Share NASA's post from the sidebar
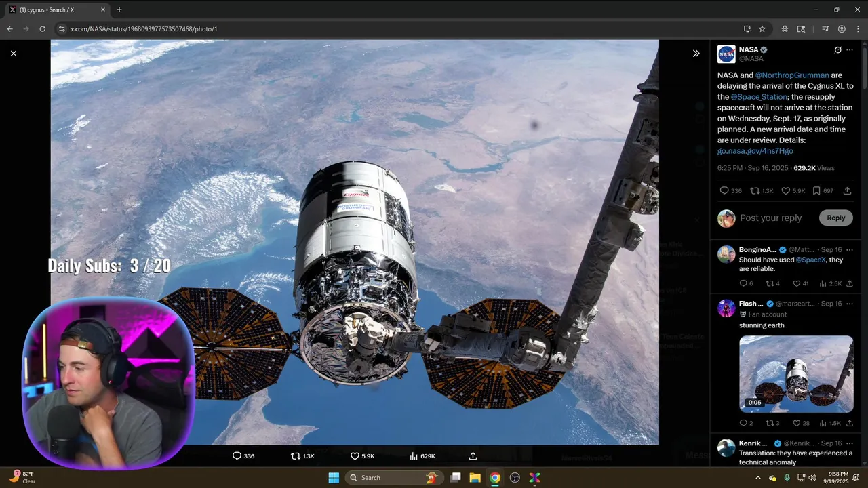The height and width of the screenshot is (488, 868). point(847,191)
